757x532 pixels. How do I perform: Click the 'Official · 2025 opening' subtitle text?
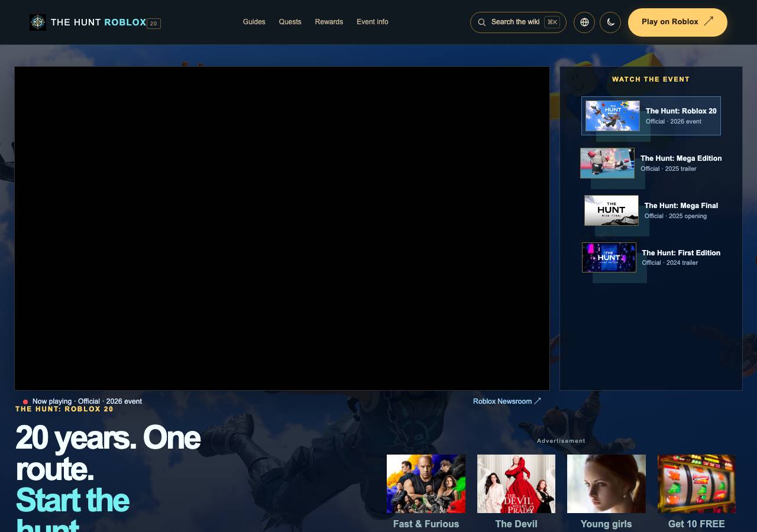(x=675, y=216)
